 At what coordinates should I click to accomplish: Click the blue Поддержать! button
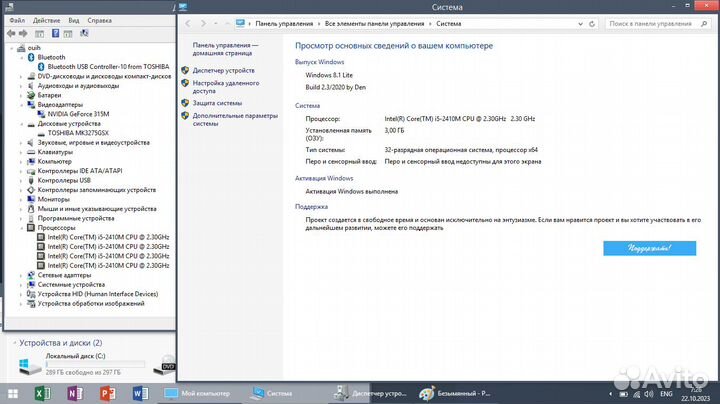tap(649, 248)
